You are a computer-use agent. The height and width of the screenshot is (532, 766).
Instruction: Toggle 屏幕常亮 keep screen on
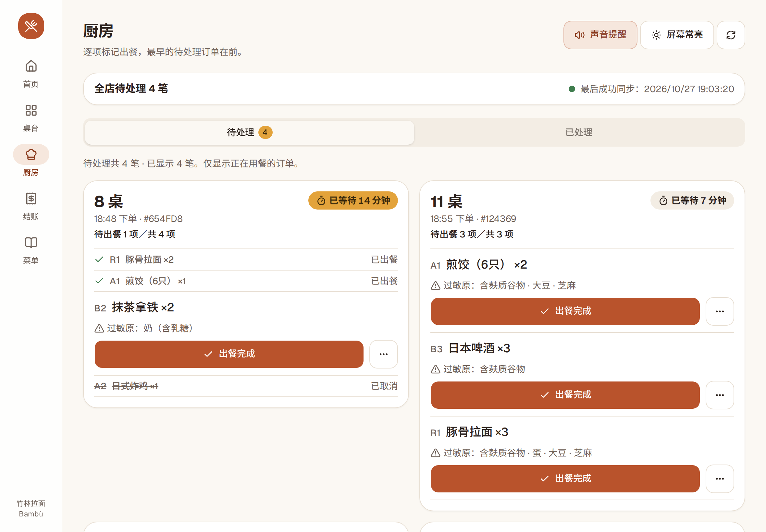coord(677,35)
